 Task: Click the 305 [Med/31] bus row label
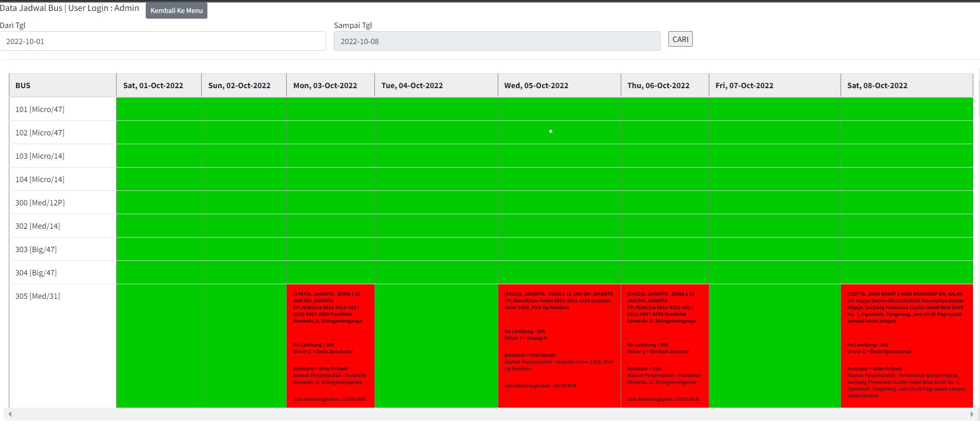(62, 296)
